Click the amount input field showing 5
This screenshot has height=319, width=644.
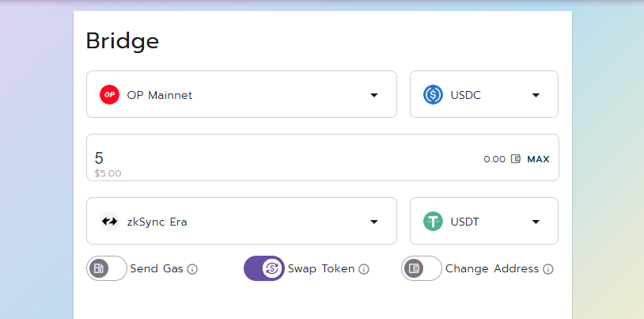tap(287, 158)
